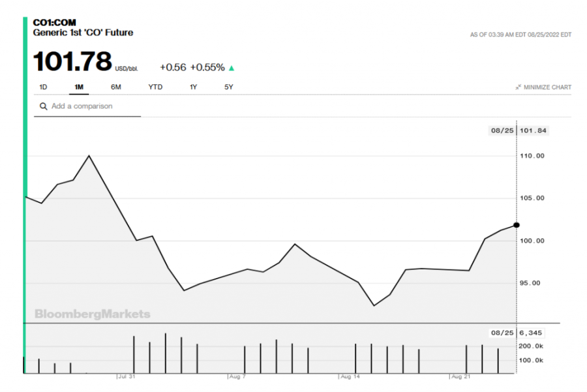This screenshot has width=587, height=392.
Task: Click the 101.84 price tooltip label
Action: point(533,130)
